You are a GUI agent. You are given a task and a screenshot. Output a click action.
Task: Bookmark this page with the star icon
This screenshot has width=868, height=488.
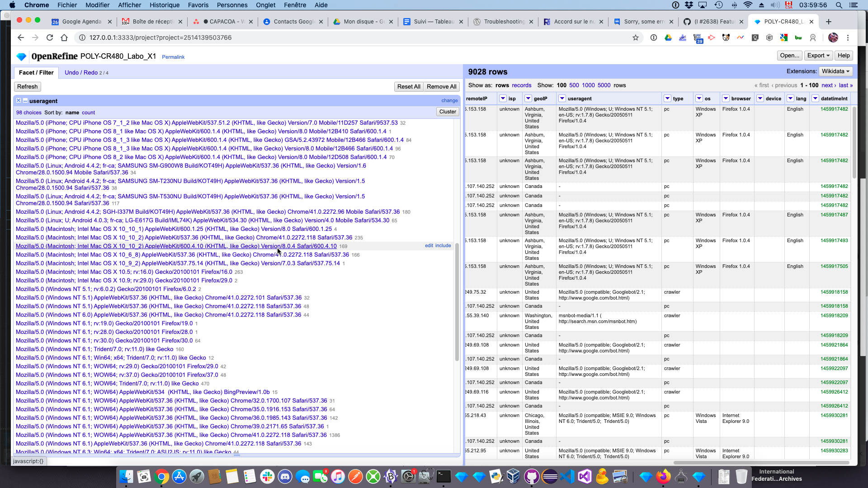636,38
